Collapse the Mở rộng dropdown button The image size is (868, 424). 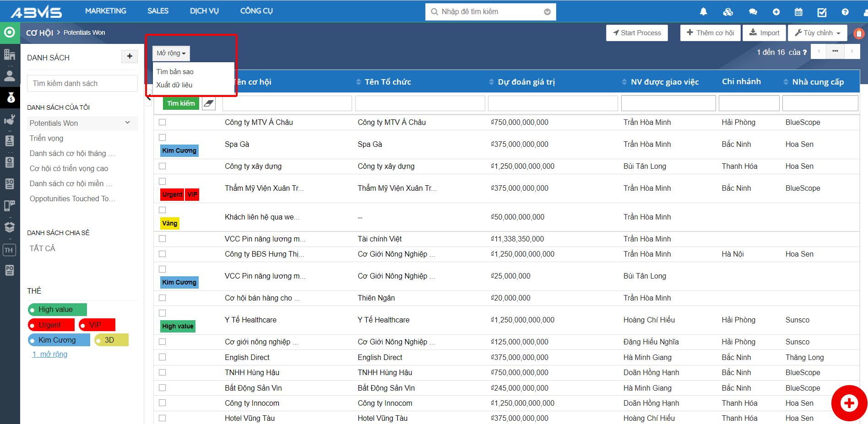171,54
